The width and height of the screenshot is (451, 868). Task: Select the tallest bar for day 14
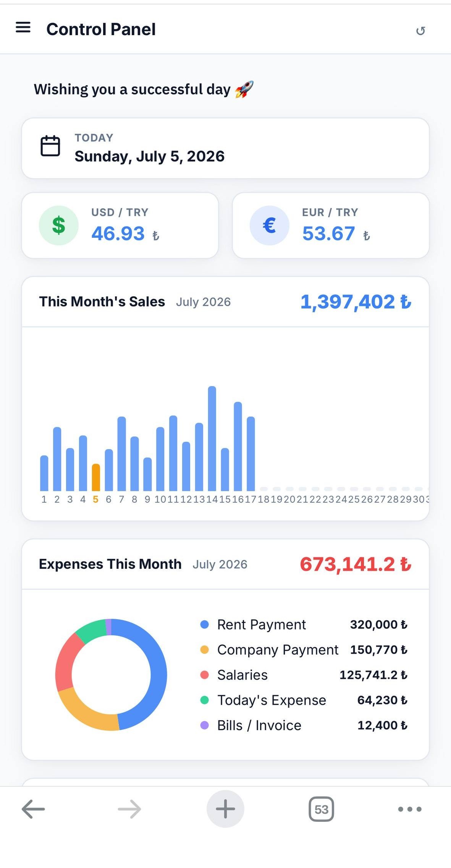pos(212,438)
